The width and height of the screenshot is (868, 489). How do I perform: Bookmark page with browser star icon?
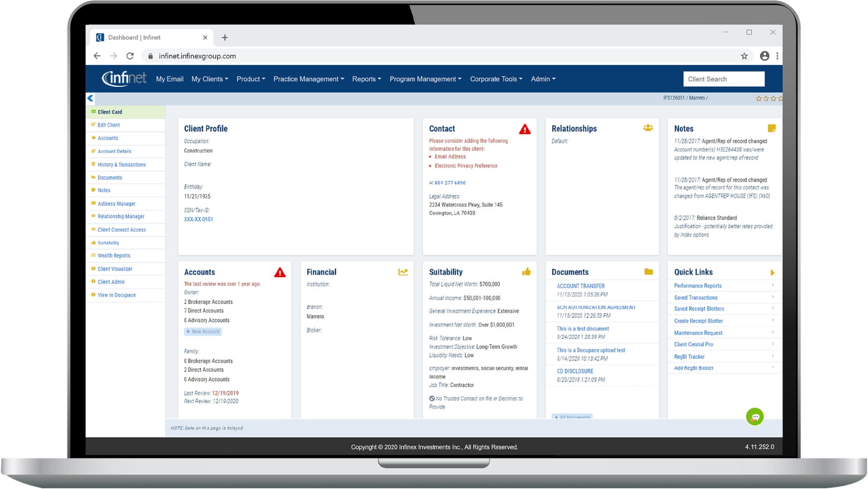pos(744,56)
